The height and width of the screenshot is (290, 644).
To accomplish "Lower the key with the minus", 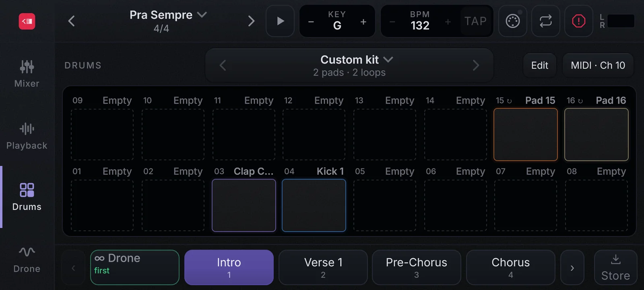I will [x=311, y=22].
